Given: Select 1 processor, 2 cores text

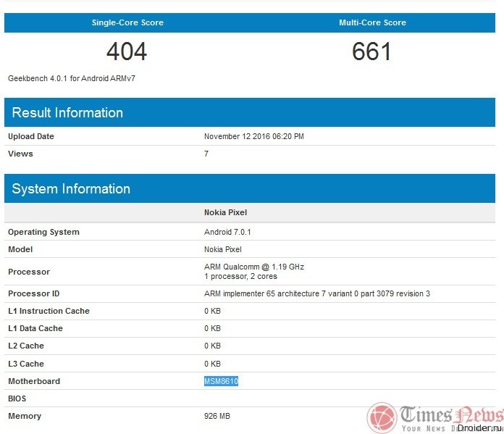Looking at the screenshot, I should tap(240, 276).
